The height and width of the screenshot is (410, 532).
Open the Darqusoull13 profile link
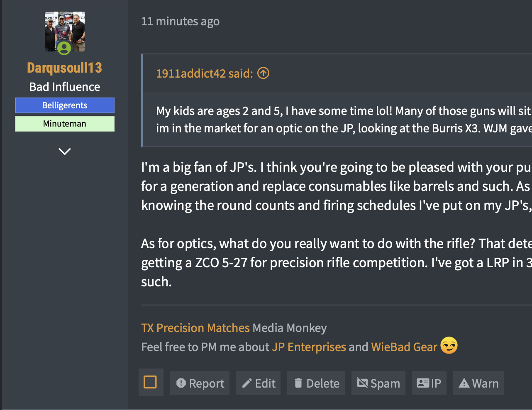(x=65, y=68)
